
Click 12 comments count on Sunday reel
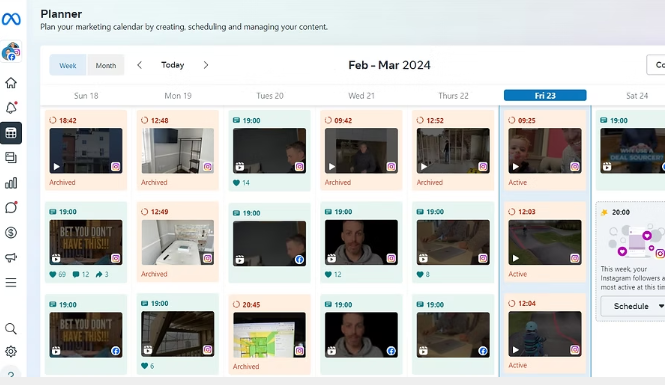(x=81, y=274)
